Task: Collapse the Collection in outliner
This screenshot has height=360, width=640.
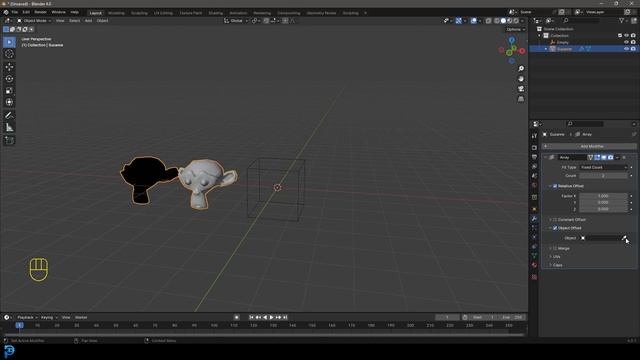Action: pos(540,36)
